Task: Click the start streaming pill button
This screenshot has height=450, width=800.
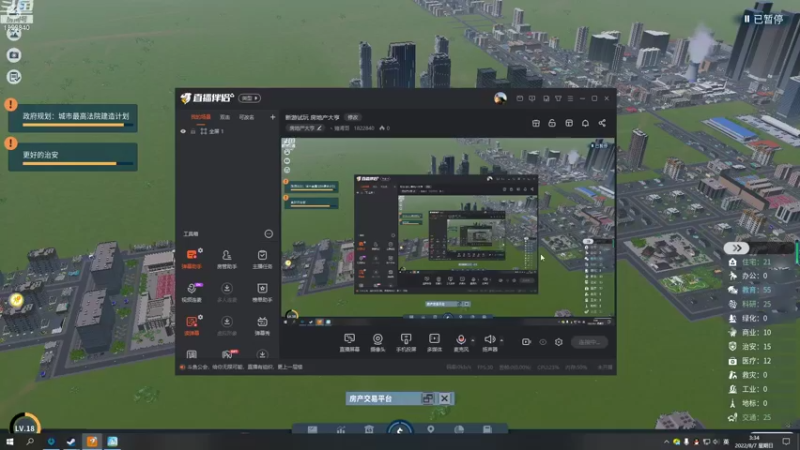Action: pos(589,342)
